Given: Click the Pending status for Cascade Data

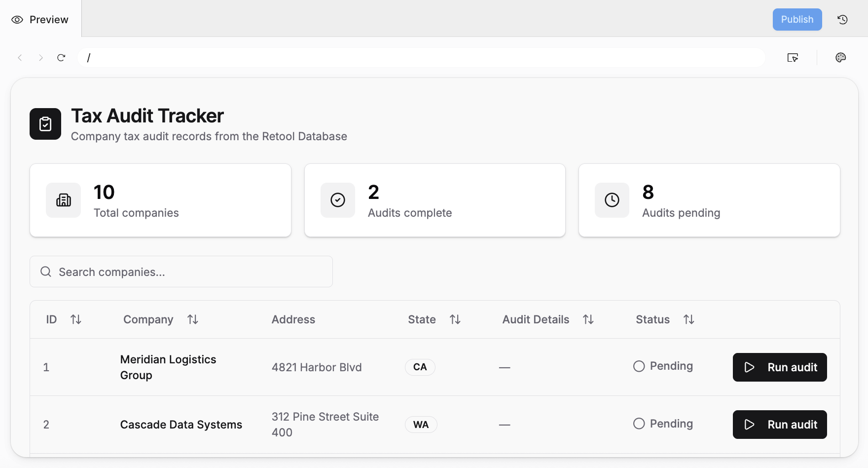Looking at the screenshot, I should [x=663, y=424].
